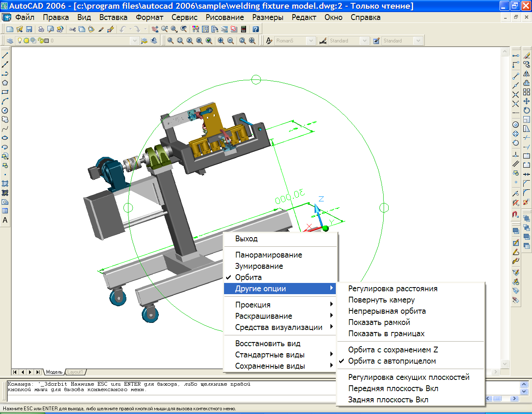
Task: Open Layer Properties Manager icon
Action: tap(10, 41)
